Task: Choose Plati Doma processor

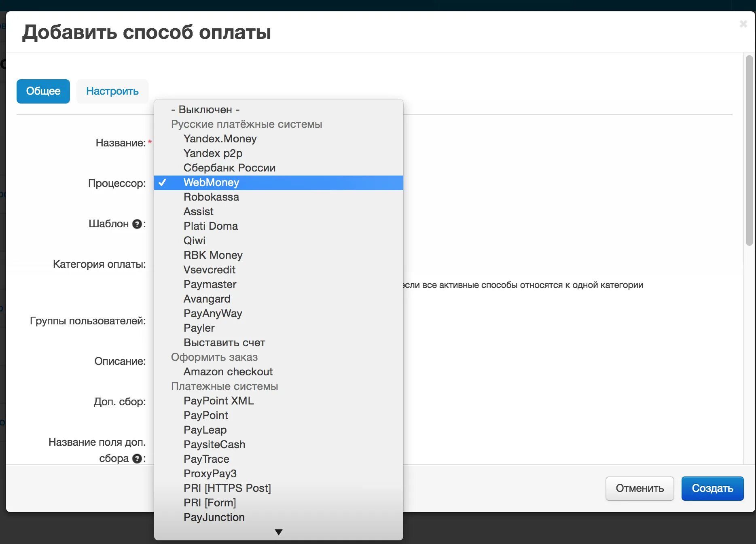Action: 279,226
